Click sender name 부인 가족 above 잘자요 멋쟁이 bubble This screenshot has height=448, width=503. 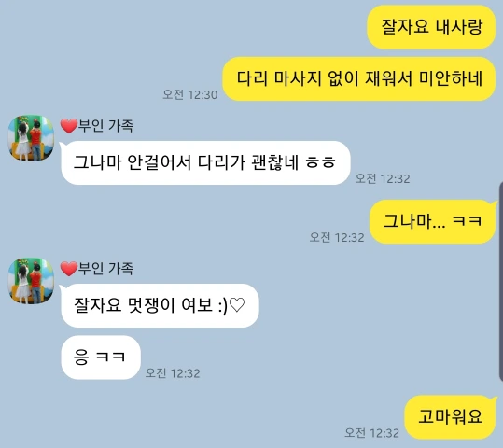point(105,268)
